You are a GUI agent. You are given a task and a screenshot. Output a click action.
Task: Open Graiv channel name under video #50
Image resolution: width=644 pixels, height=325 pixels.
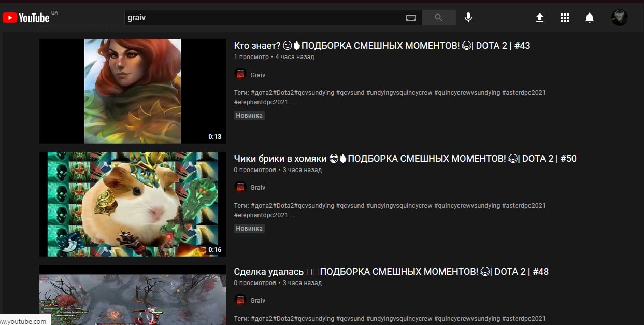tap(257, 188)
